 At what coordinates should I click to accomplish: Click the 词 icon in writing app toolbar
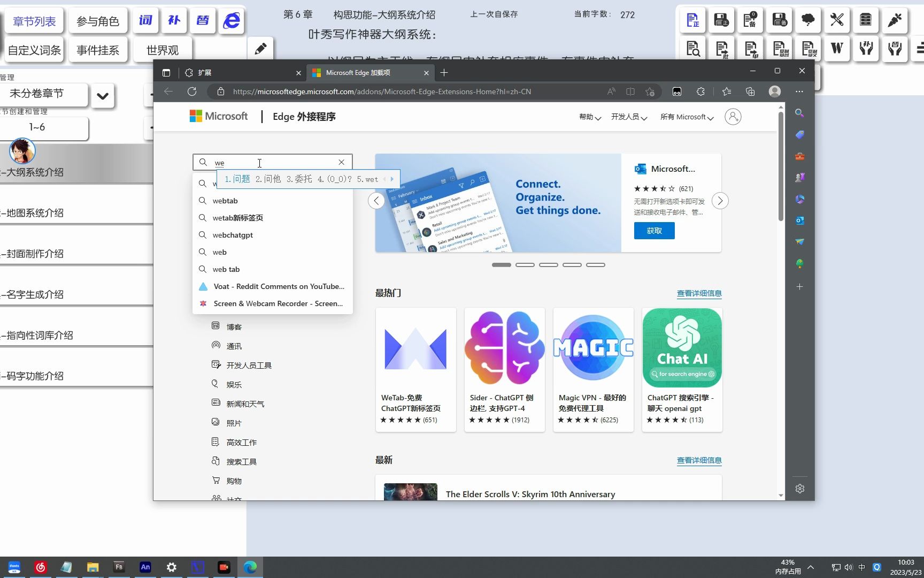[145, 21]
